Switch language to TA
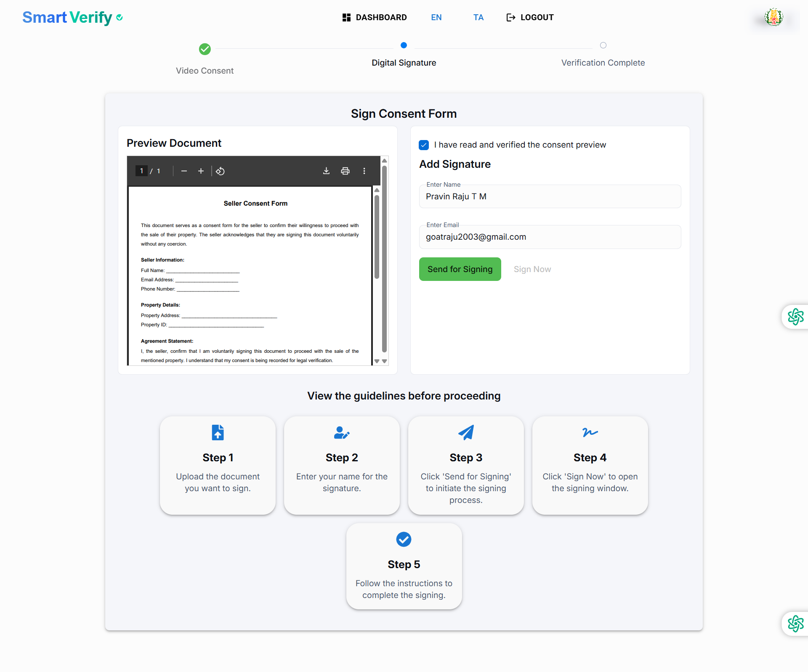 [x=478, y=17]
